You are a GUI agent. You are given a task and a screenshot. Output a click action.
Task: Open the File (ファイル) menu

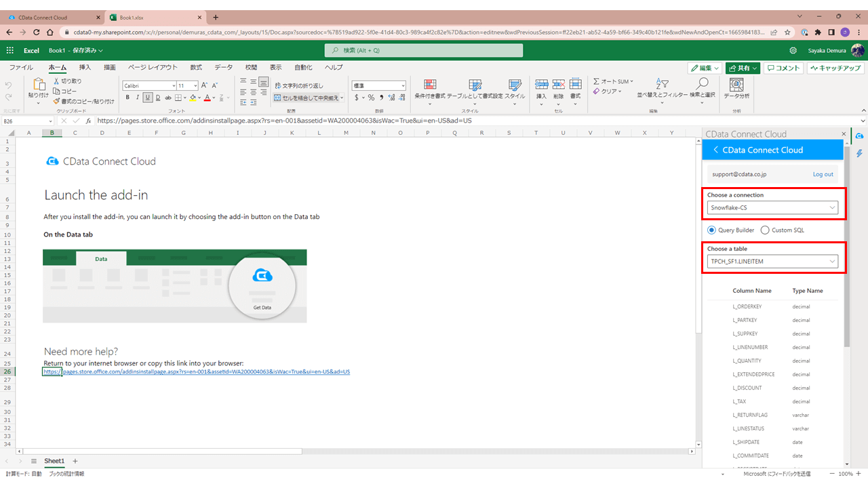[x=21, y=68]
